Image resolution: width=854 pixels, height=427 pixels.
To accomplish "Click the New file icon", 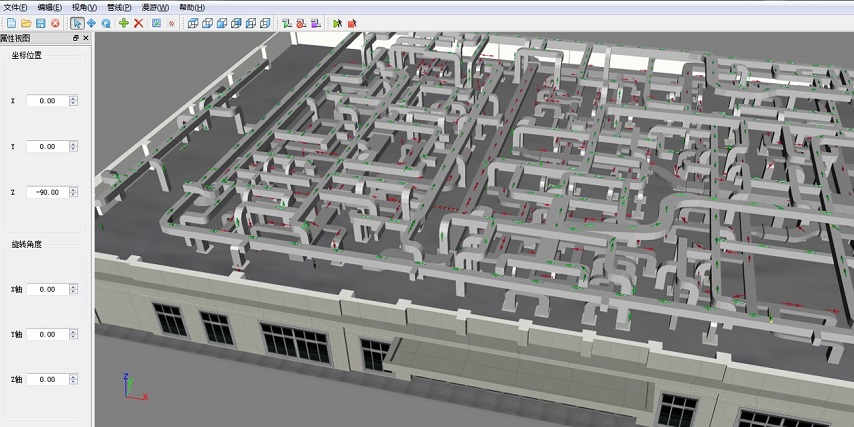I will tap(9, 22).
